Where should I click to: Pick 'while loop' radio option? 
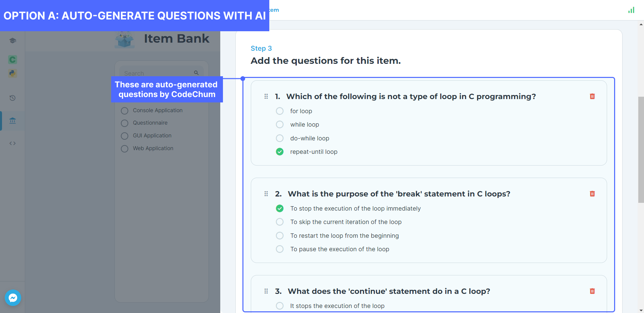coord(280,125)
